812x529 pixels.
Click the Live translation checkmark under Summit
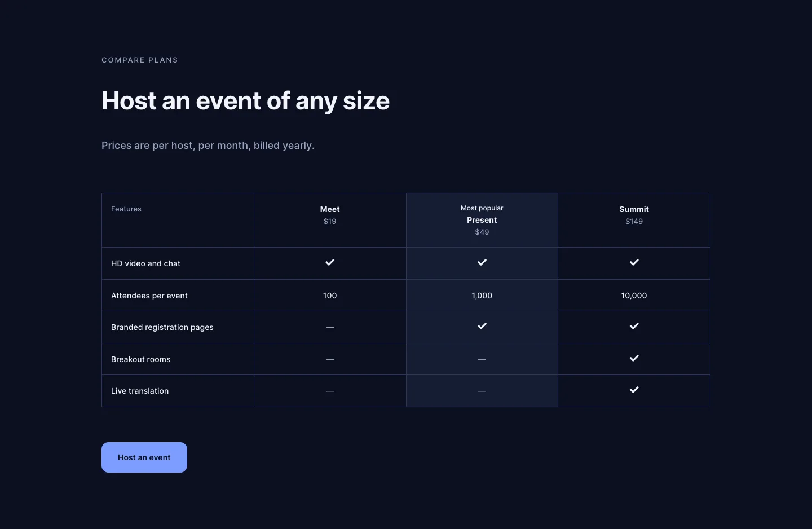click(634, 390)
